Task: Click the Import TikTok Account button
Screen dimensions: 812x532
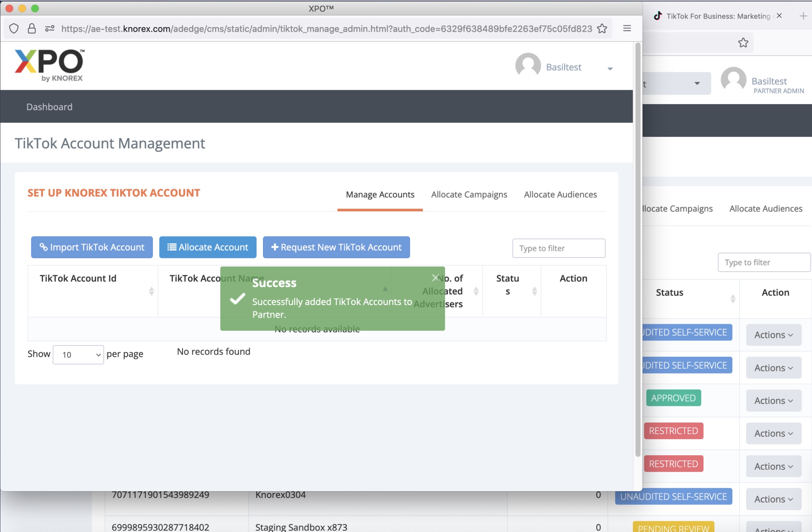Action: click(92, 247)
